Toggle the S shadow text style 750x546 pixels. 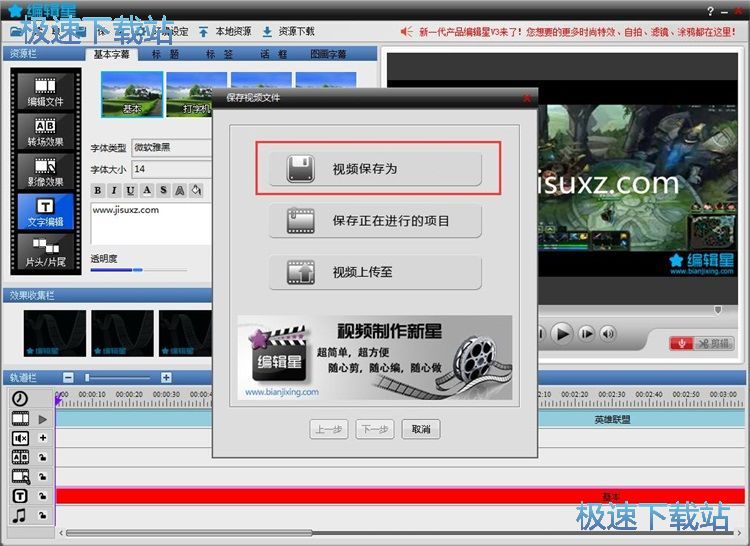(163, 190)
